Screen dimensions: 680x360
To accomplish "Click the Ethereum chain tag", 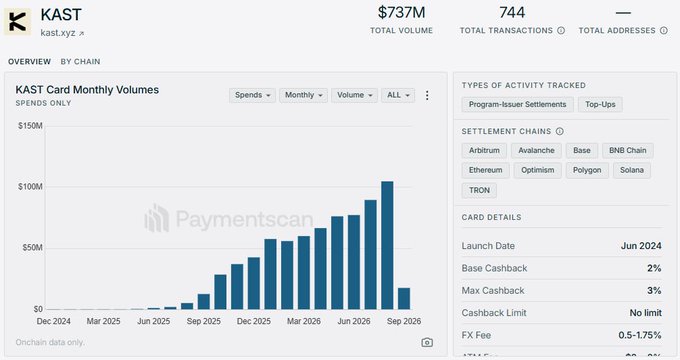I will [x=485, y=170].
